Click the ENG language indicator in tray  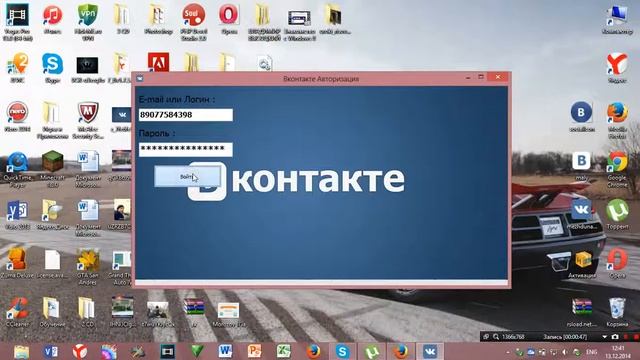(591, 352)
